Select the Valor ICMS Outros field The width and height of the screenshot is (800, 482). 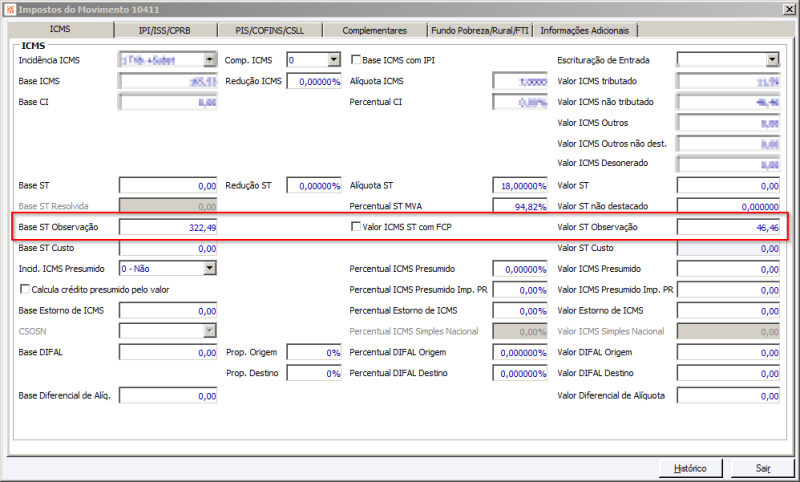(x=728, y=123)
